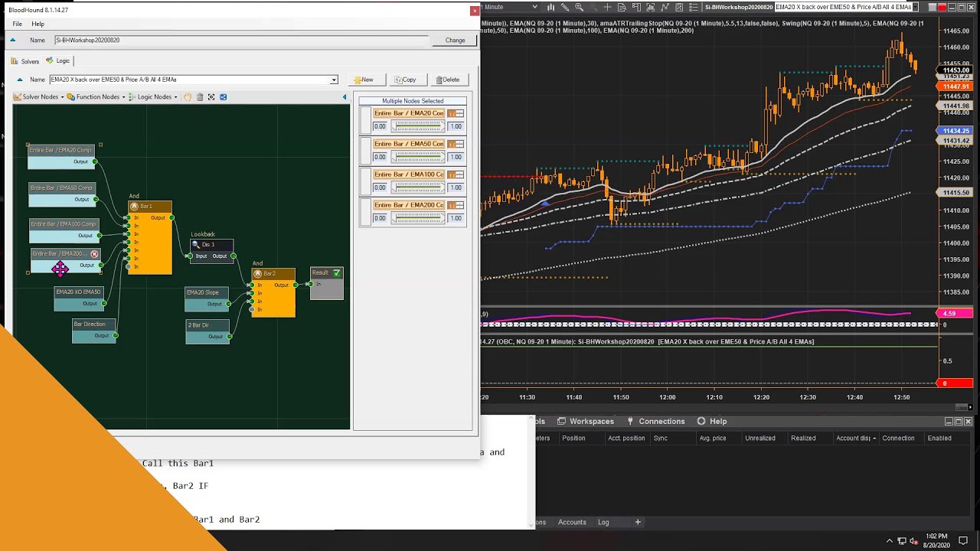Click the blue share icon in node toolbar

pyautogui.click(x=223, y=97)
